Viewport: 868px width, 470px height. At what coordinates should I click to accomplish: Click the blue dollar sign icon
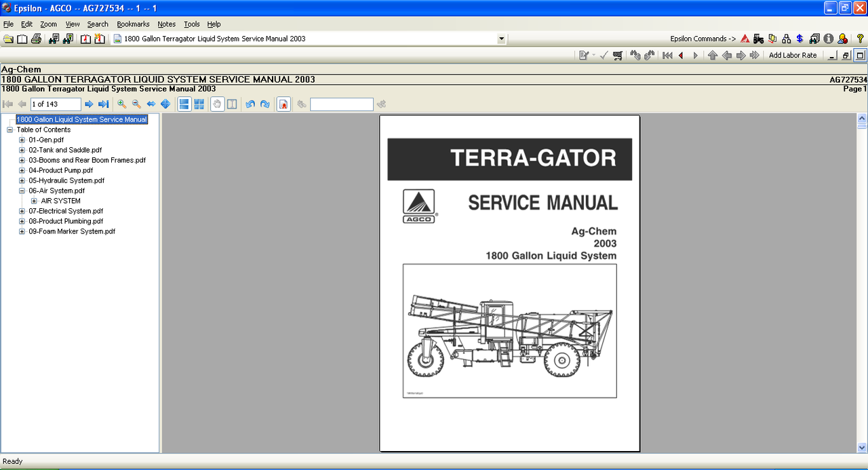tap(800, 39)
